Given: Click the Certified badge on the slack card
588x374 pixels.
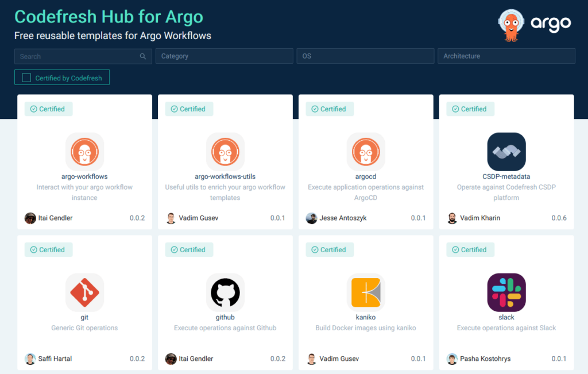Looking at the screenshot, I should (470, 249).
